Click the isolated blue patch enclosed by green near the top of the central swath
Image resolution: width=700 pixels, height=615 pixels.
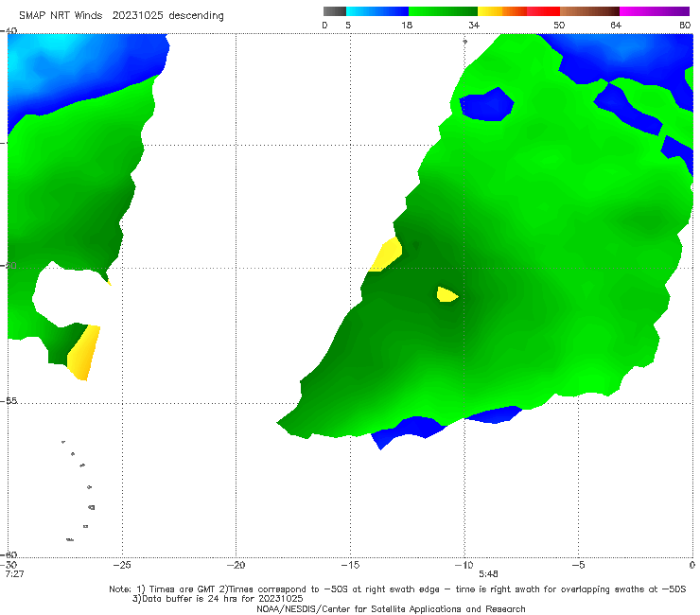pos(486,104)
